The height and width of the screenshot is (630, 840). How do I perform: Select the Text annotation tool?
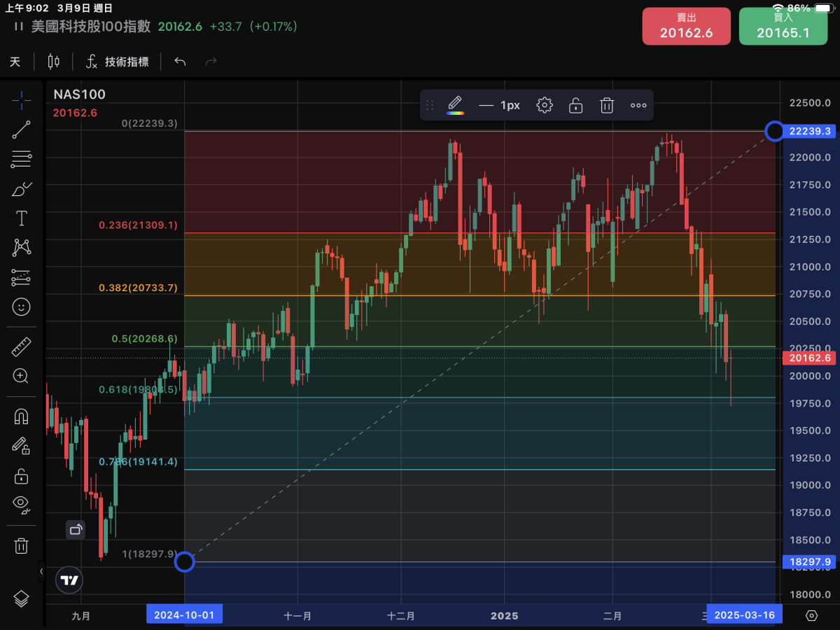[21, 218]
